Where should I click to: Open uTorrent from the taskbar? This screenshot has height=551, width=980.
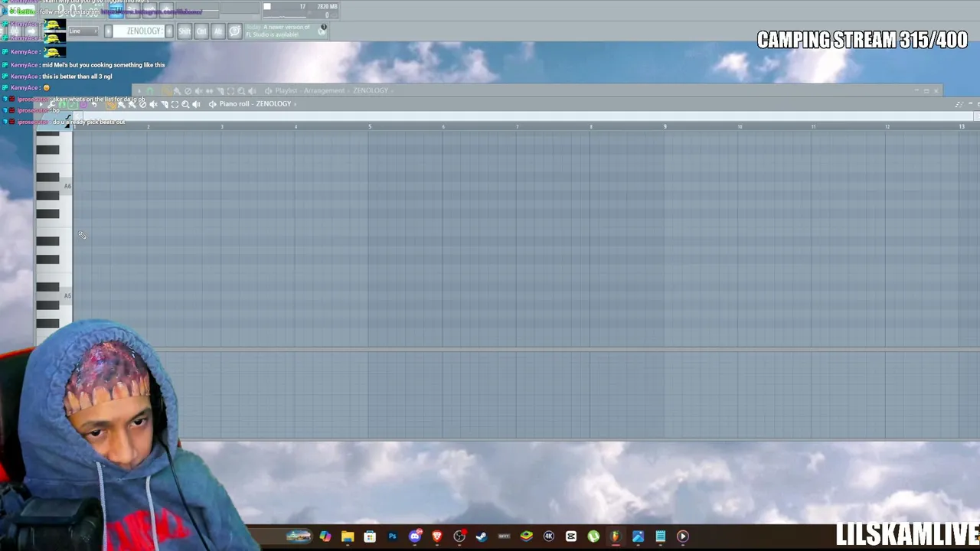tap(593, 536)
